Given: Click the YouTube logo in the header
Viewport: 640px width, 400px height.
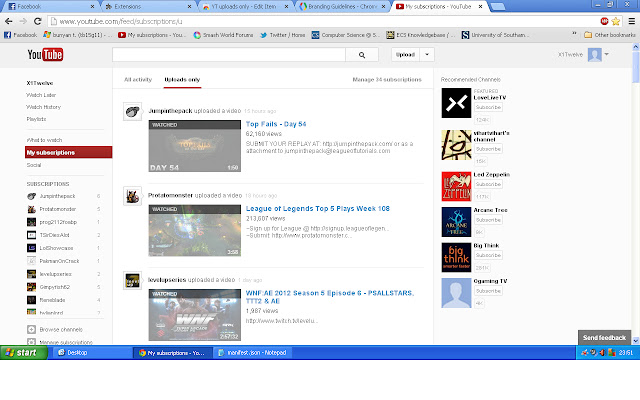Looking at the screenshot, I should [44, 54].
